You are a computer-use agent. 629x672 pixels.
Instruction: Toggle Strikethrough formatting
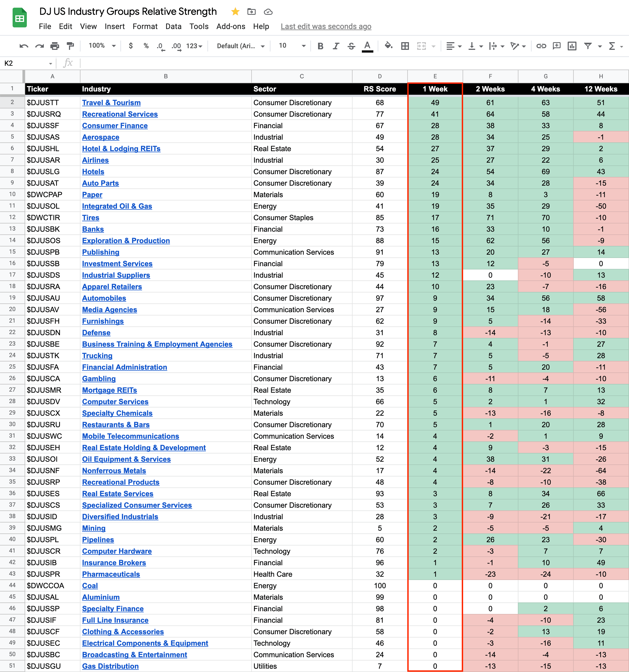tap(351, 46)
